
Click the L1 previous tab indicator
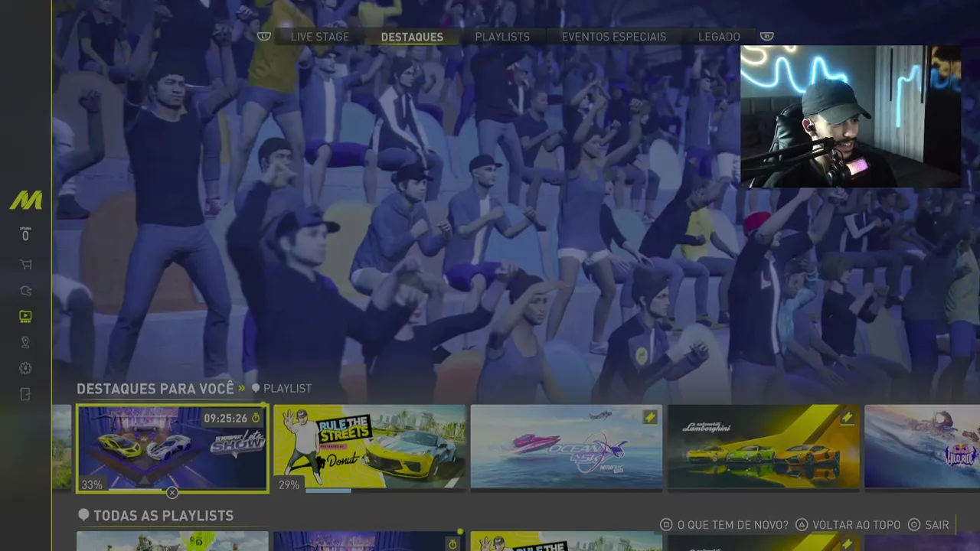(x=264, y=36)
